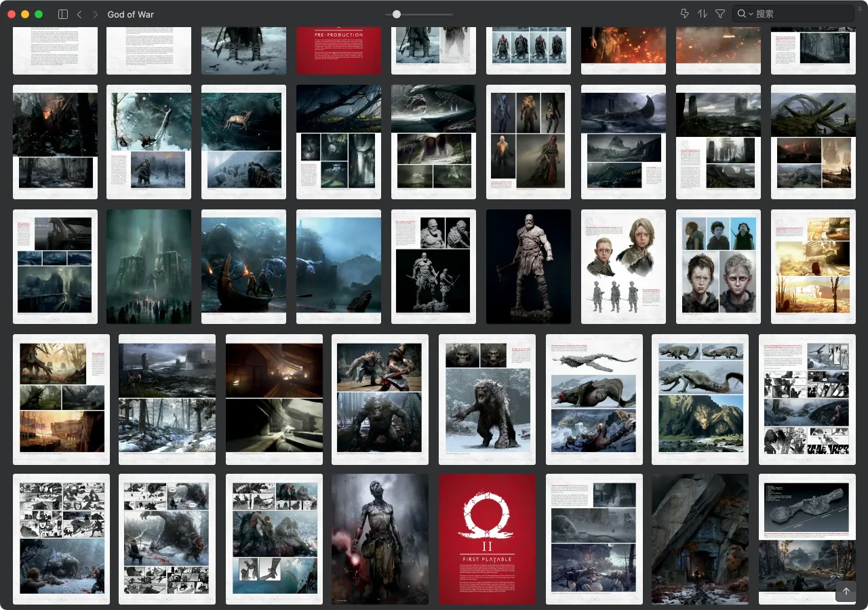868x610 pixels.
Task: Open the blue mountain lake full-page artwork
Action: click(x=338, y=266)
